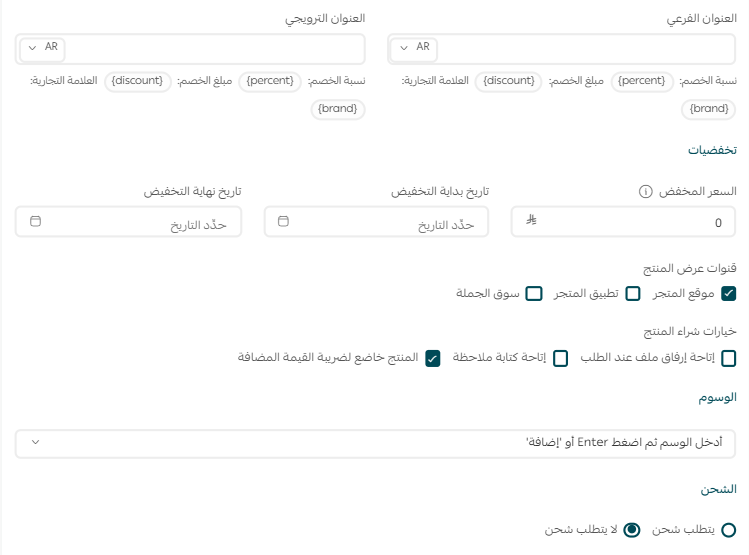Screen dimensions: 749x555
Task: Open calendar icon for تاريخ نهاية التخفيض
Action: 35,221
